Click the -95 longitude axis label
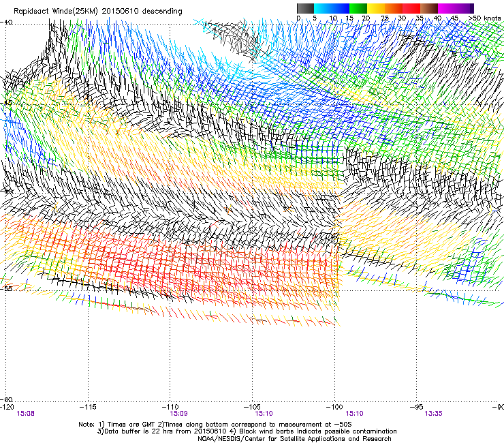Screen dimensions: 504x443 (x=418, y=407)
